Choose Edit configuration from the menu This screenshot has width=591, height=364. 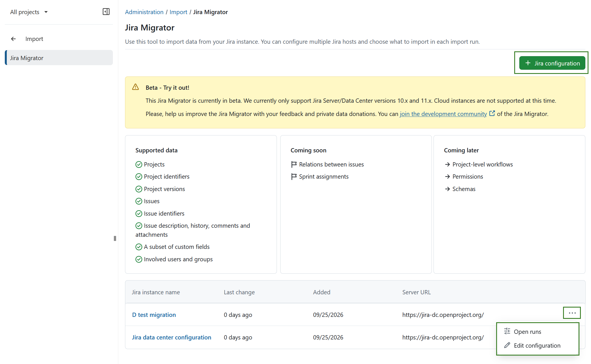click(x=538, y=345)
